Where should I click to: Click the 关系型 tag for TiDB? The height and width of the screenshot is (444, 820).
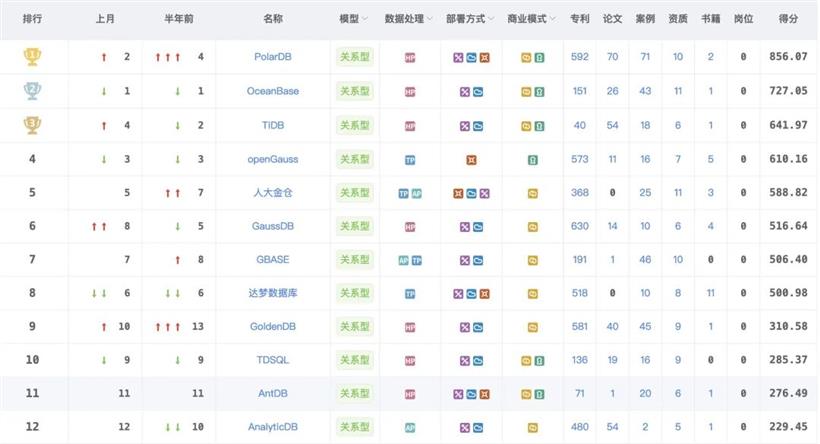pyautogui.click(x=354, y=125)
